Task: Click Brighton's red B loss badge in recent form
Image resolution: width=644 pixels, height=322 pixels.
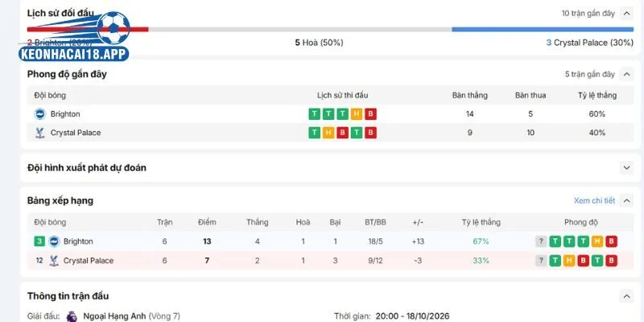Action: click(x=370, y=114)
